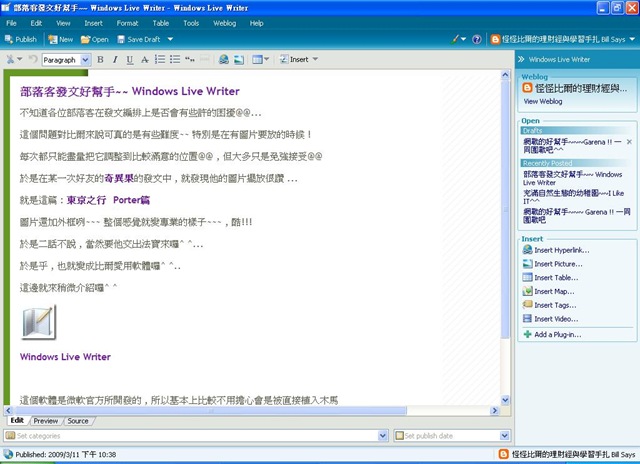Click the cut (scissors) icon
The width and height of the screenshot is (640, 464).
click(x=10, y=60)
